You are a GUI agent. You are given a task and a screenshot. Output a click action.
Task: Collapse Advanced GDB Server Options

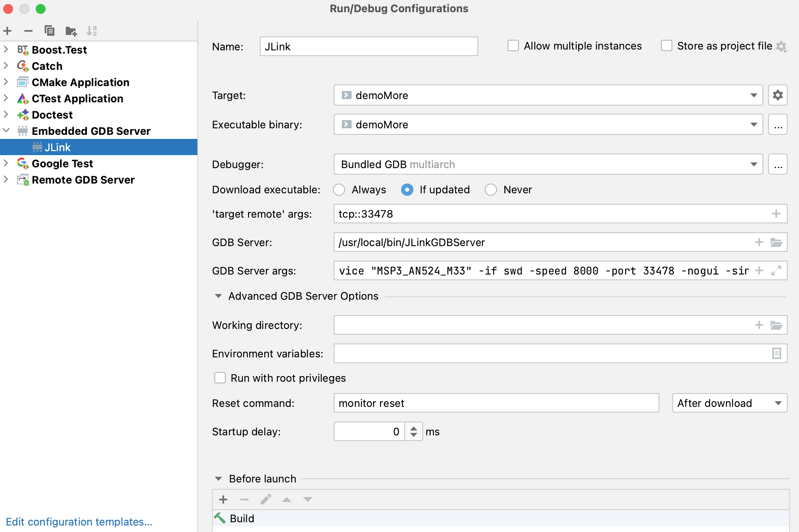[x=218, y=296]
